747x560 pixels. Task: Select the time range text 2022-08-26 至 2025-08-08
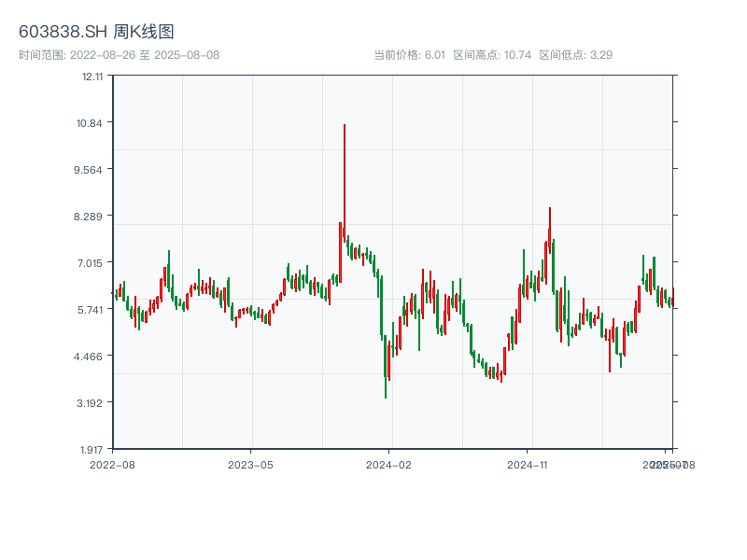click(x=145, y=55)
